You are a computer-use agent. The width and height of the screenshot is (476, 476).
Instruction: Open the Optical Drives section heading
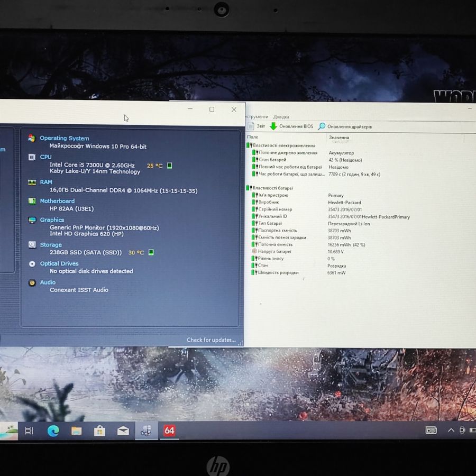point(59,263)
